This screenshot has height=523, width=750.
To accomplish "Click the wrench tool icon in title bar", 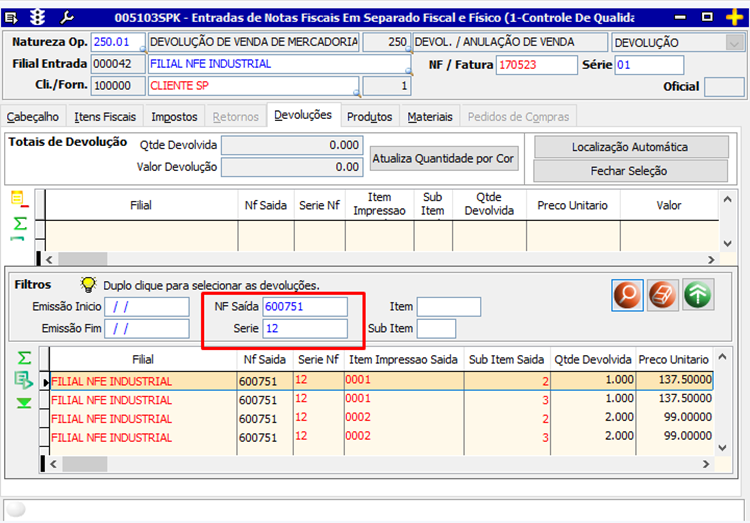I will coord(68,17).
